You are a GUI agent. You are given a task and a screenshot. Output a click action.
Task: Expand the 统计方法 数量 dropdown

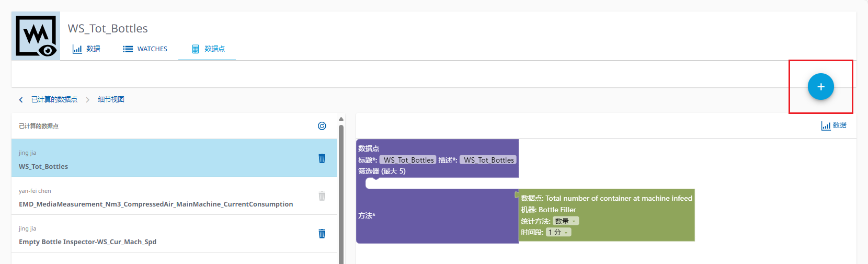(x=566, y=221)
